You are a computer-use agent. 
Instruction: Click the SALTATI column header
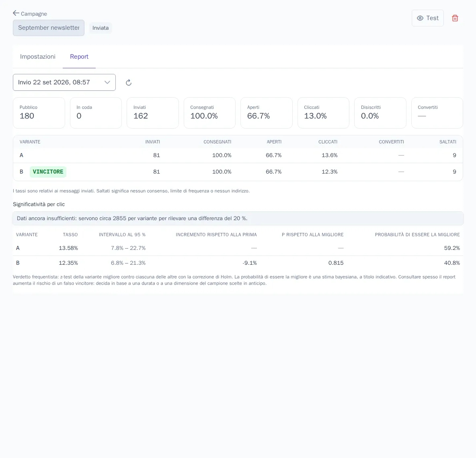(448, 142)
